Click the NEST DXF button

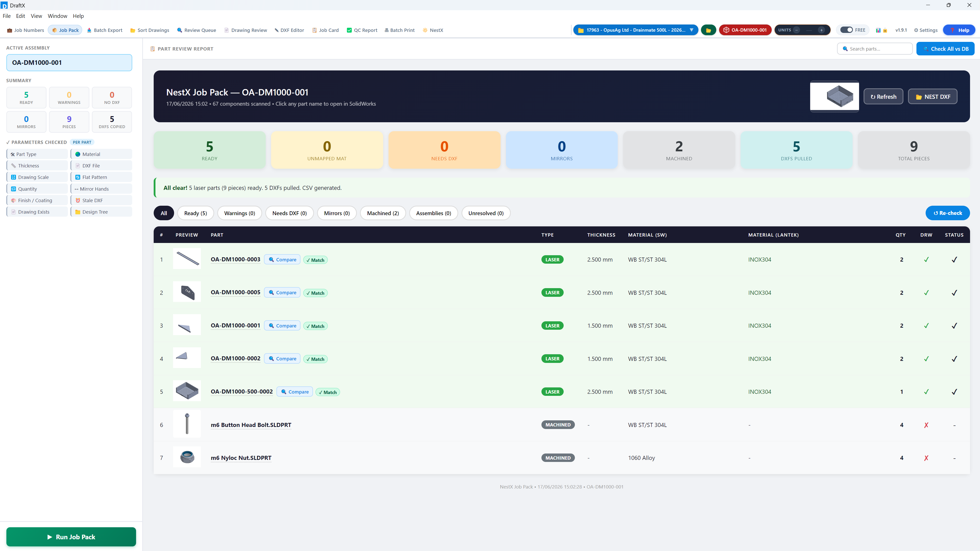(933, 96)
